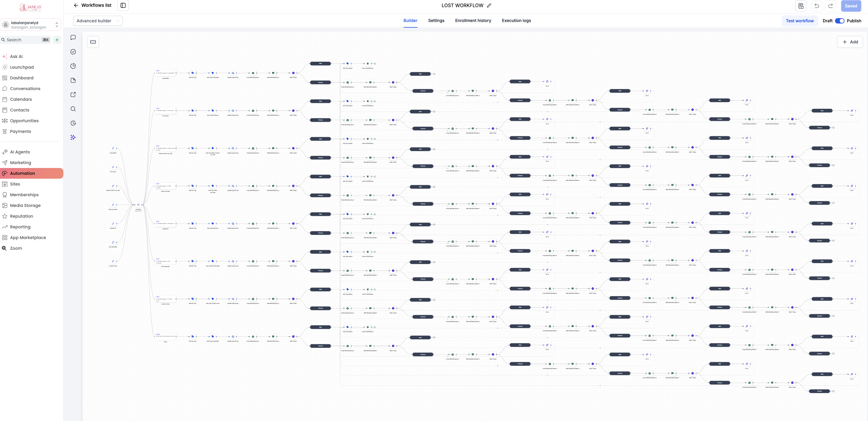Open the magnifier search icon in builder toolbar
This screenshot has width=868, height=421.
pyautogui.click(x=73, y=109)
